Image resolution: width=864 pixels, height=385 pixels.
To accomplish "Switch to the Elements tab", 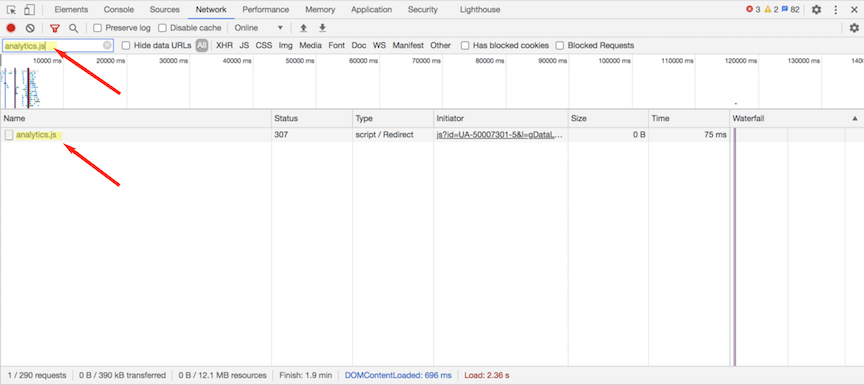I will (71, 9).
